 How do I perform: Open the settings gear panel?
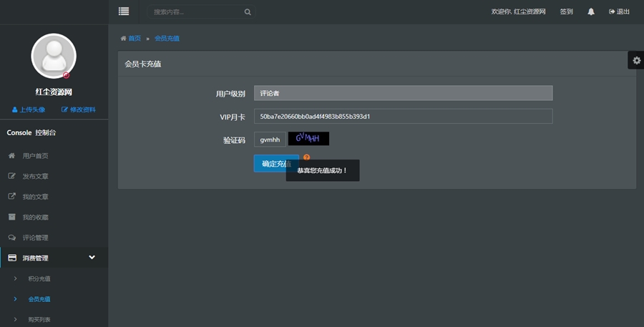pos(636,60)
